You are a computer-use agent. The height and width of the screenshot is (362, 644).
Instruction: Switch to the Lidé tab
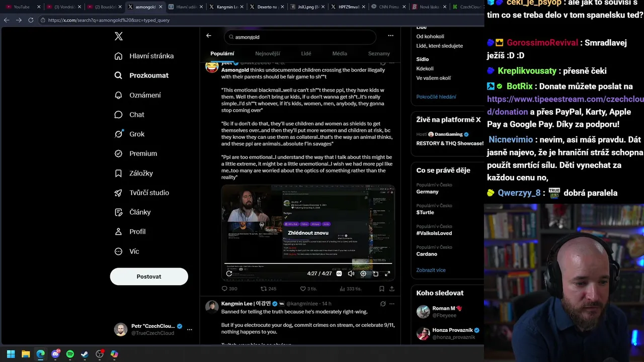[306, 53]
